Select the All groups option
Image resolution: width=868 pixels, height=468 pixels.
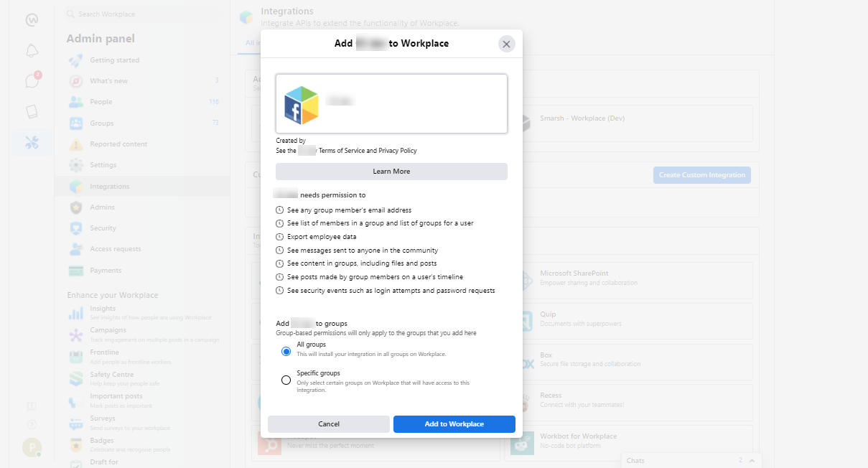tap(286, 352)
